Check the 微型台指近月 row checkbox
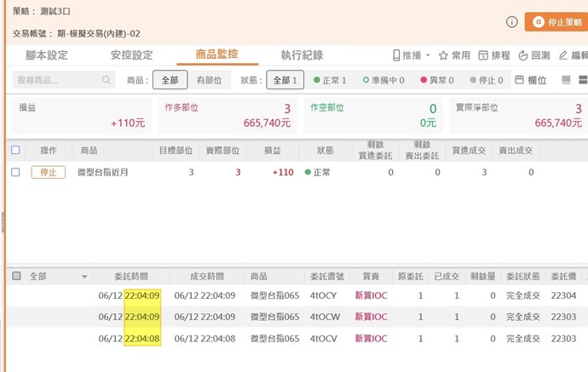This screenshot has height=372, width=588. point(15,172)
